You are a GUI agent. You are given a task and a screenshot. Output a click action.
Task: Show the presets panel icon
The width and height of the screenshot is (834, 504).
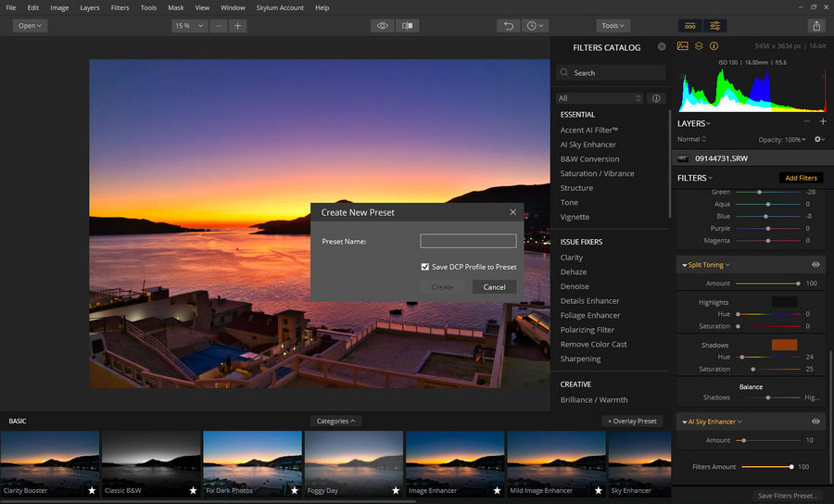(689, 26)
